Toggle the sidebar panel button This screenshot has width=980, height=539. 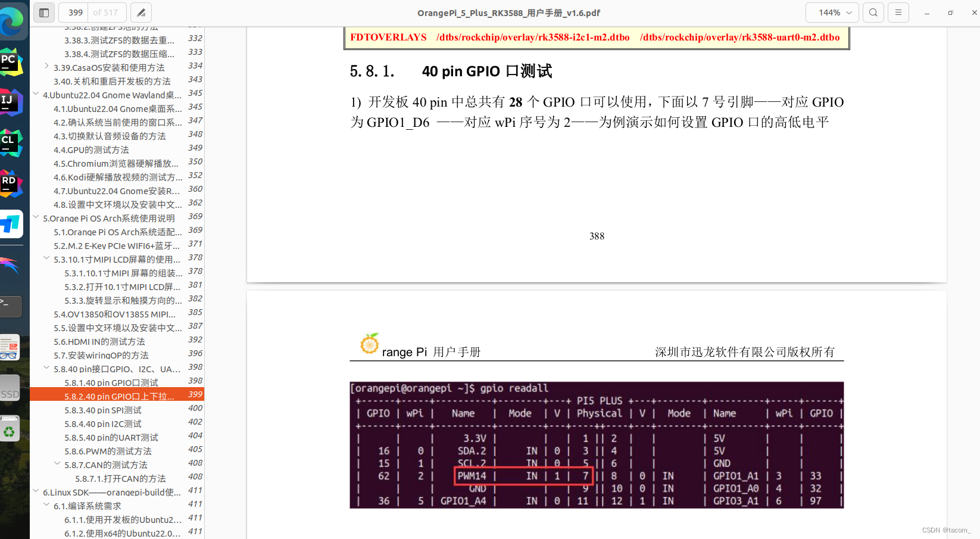pyautogui.click(x=44, y=13)
